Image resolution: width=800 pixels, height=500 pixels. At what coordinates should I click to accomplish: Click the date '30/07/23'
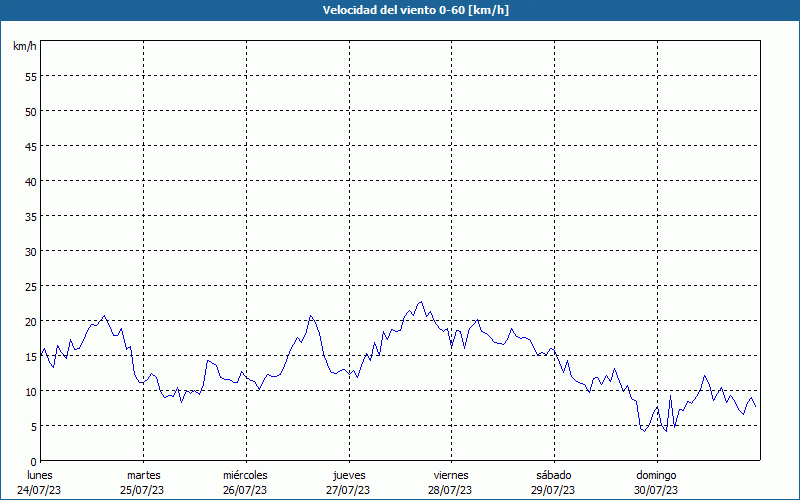pos(656,490)
